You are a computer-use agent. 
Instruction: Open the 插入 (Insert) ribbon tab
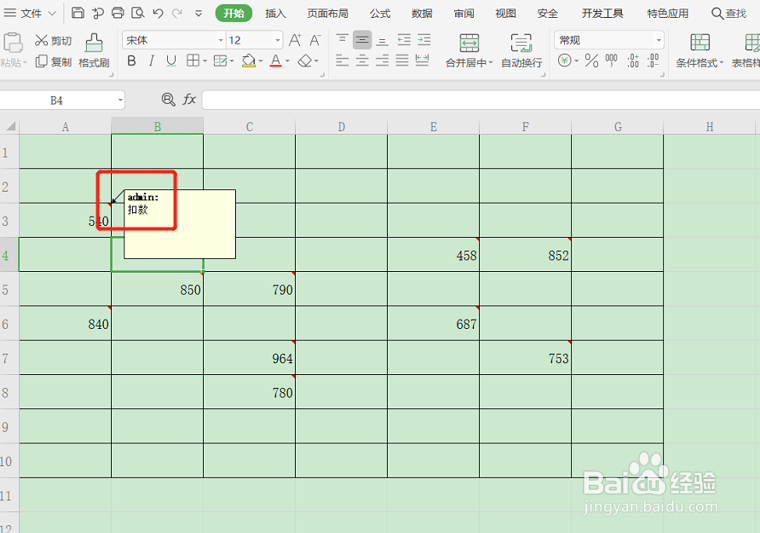275,13
